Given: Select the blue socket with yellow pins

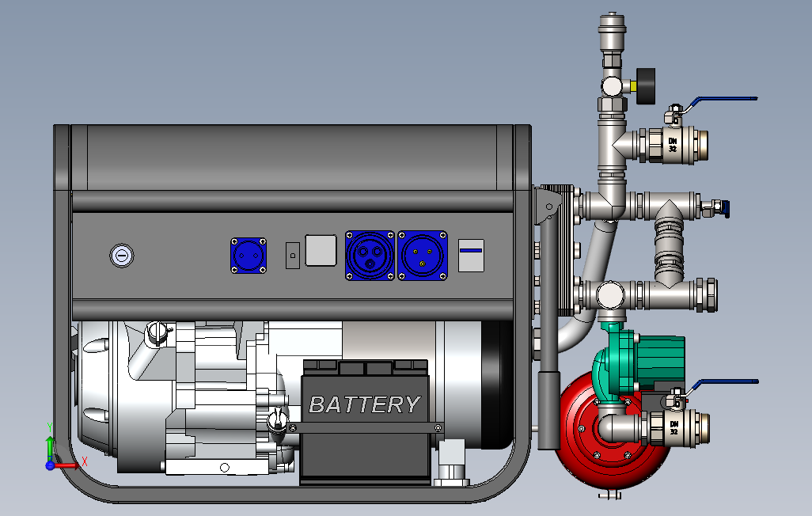Looking at the screenshot, I should (423, 256).
